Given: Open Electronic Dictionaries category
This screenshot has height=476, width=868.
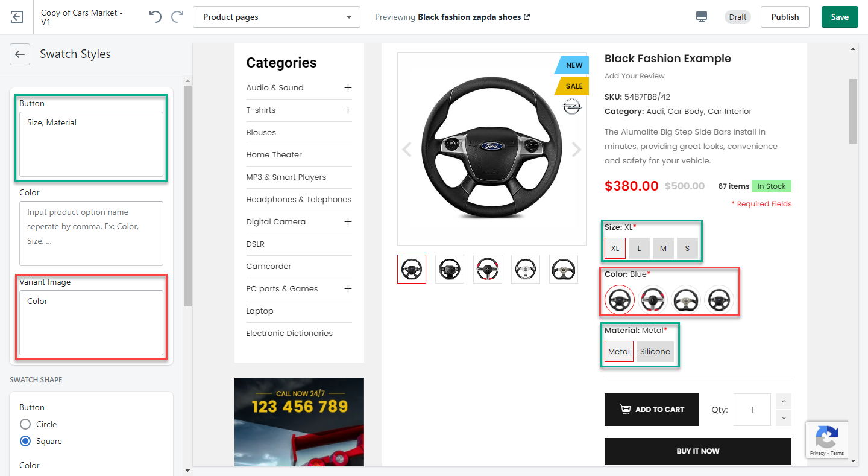Looking at the screenshot, I should [x=289, y=334].
